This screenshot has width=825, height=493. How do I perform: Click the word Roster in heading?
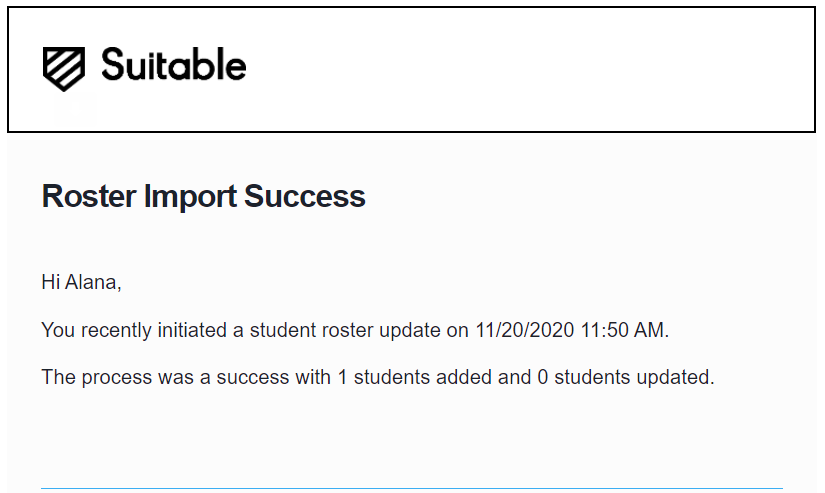tap(89, 196)
